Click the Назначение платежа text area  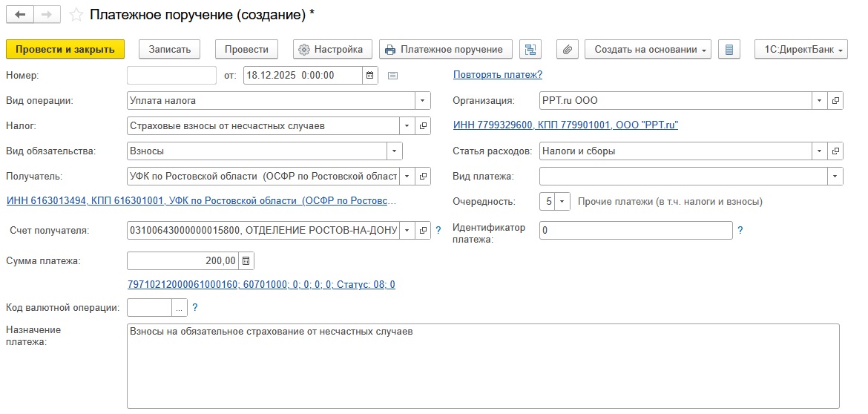[483, 366]
